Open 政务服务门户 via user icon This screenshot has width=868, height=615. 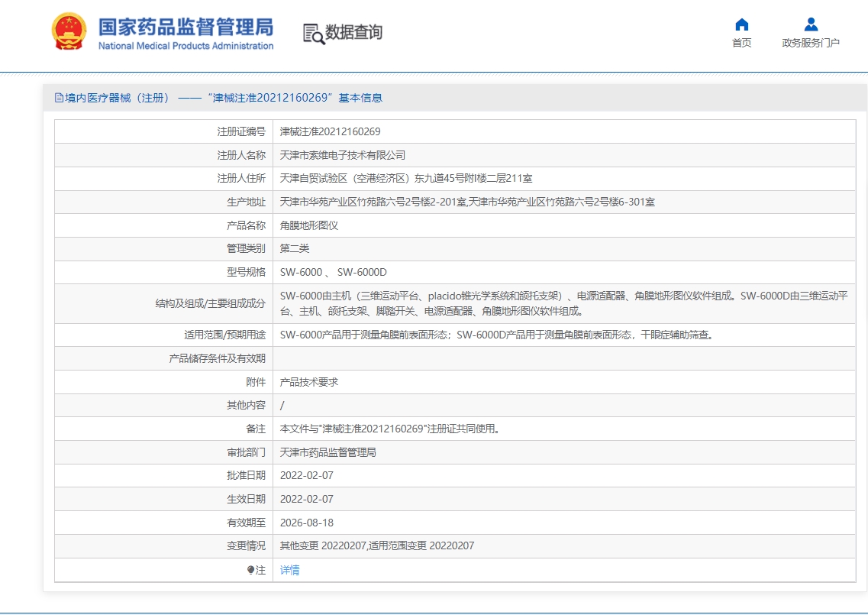click(811, 24)
